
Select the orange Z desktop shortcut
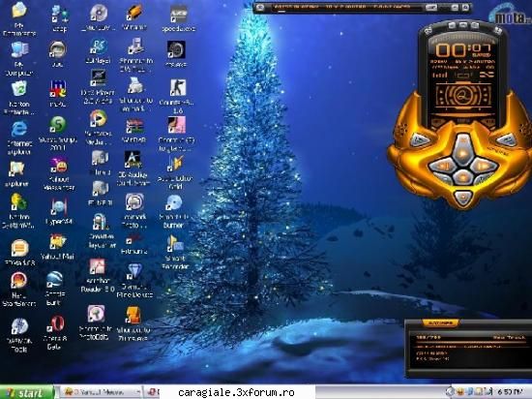coord(133,316)
